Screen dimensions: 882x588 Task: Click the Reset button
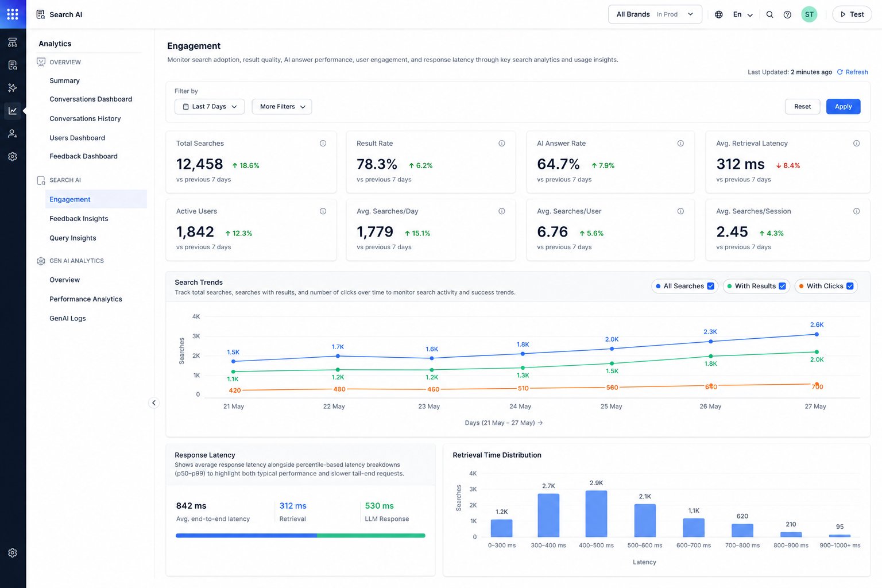tap(802, 107)
